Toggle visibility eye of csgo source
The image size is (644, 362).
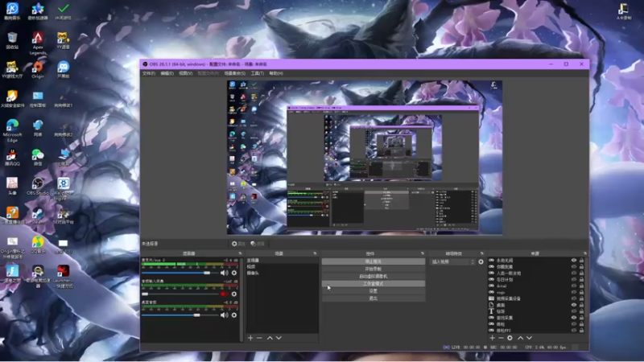click(x=574, y=292)
